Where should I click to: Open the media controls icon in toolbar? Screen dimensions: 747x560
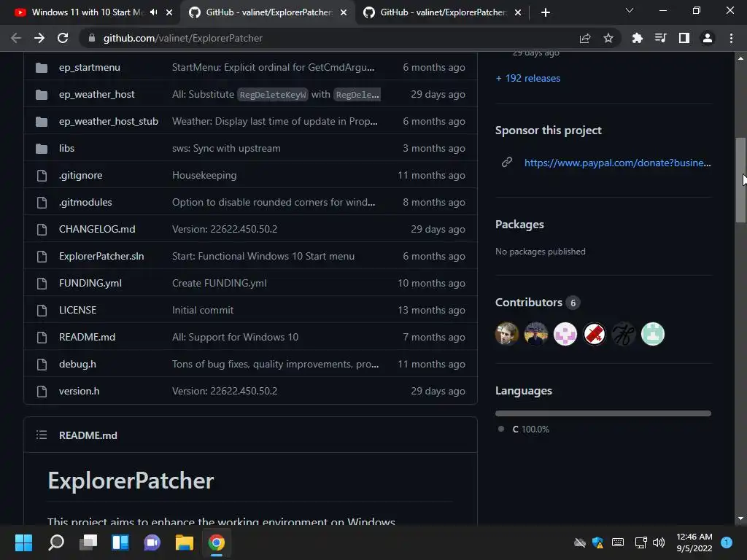point(660,38)
